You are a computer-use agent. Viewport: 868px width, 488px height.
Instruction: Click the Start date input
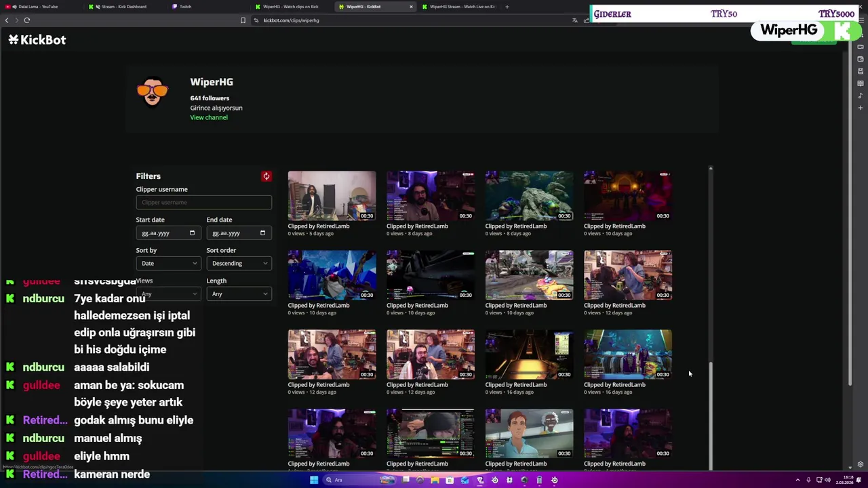pos(168,233)
